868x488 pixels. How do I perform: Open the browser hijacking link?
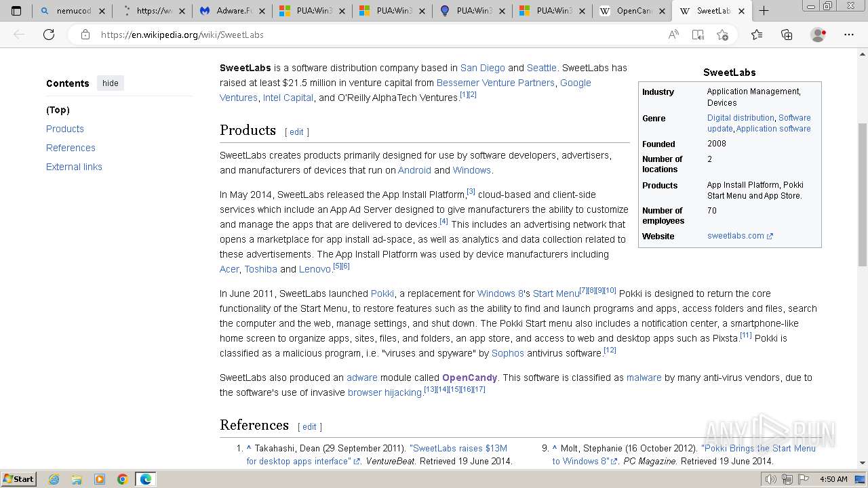[x=384, y=392]
